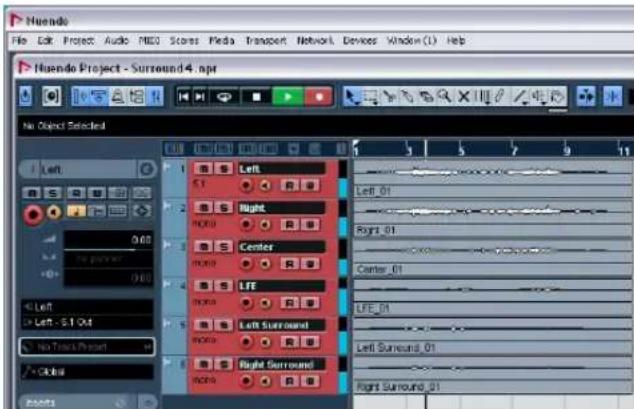Open the Mixer button
Viewport: 634px width, 409px height.
pyautogui.click(x=155, y=97)
